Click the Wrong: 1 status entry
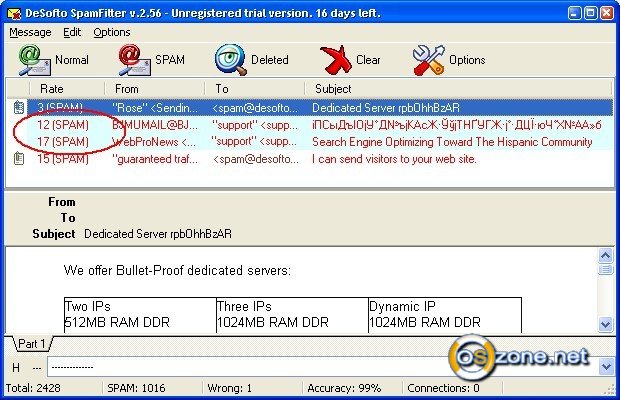 click(230, 388)
